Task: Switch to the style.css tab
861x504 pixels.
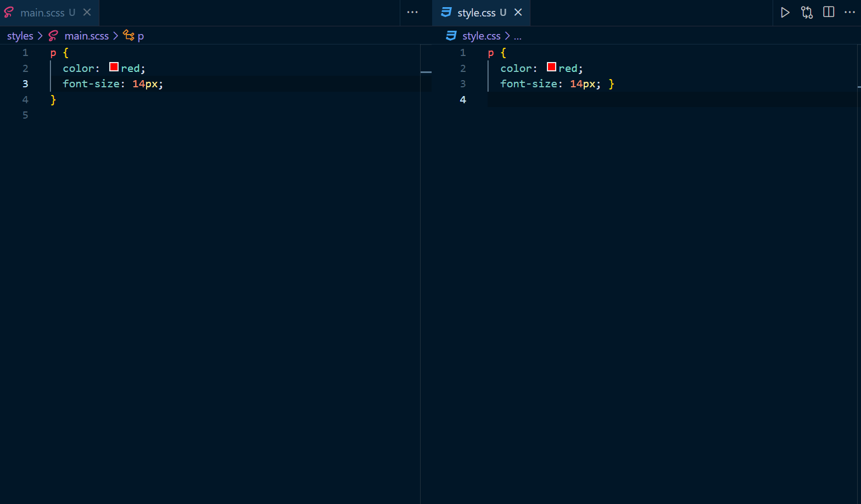Action: pos(481,13)
